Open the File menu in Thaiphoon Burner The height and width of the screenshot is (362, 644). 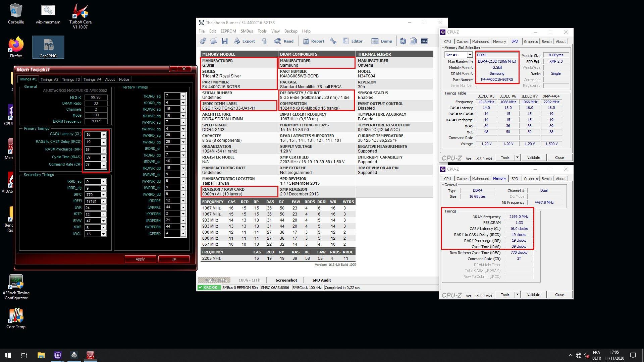(x=202, y=31)
